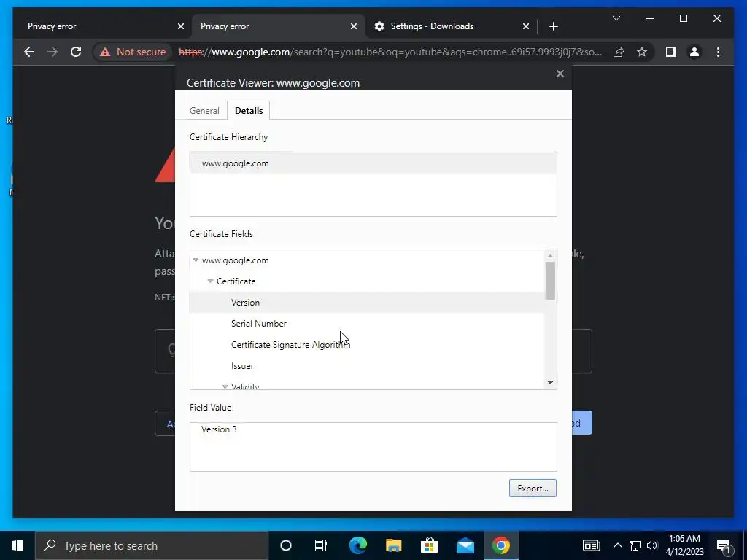Image resolution: width=747 pixels, height=560 pixels.
Task: Open Microsoft Store from taskbar
Action: (429, 545)
